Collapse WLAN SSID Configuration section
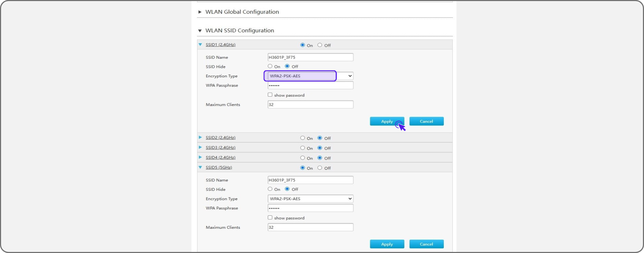 point(200,31)
